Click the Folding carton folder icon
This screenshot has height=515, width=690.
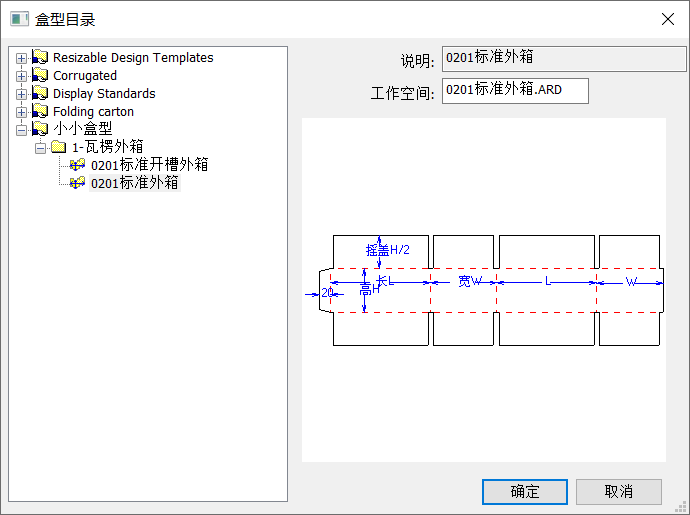tap(40, 112)
